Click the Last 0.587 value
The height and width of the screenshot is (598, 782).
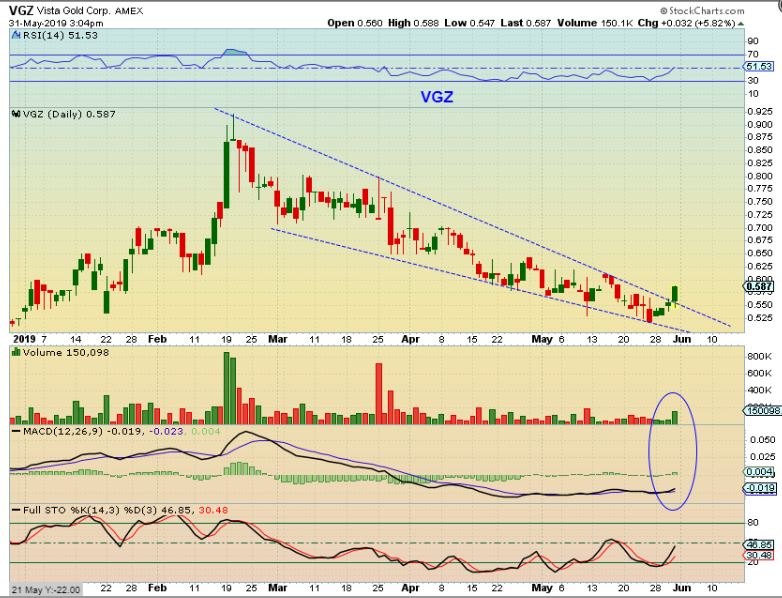click(x=526, y=23)
